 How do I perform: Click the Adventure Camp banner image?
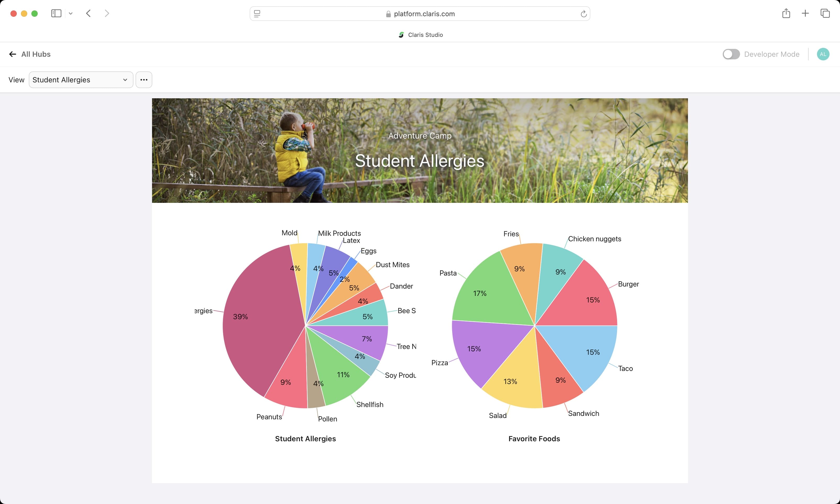tap(420, 151)
